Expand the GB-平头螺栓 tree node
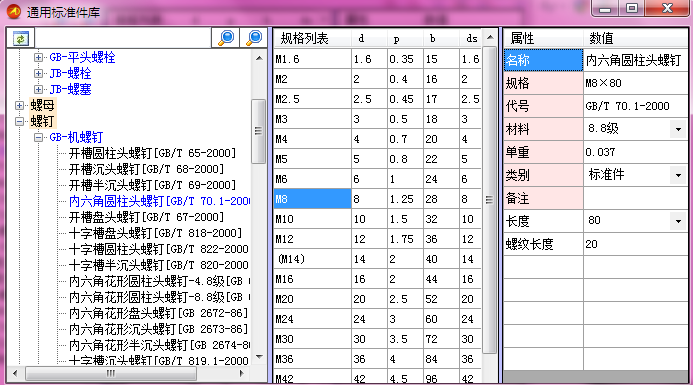The height and width of the screenshot is (385, 693). tap(38, 57)
